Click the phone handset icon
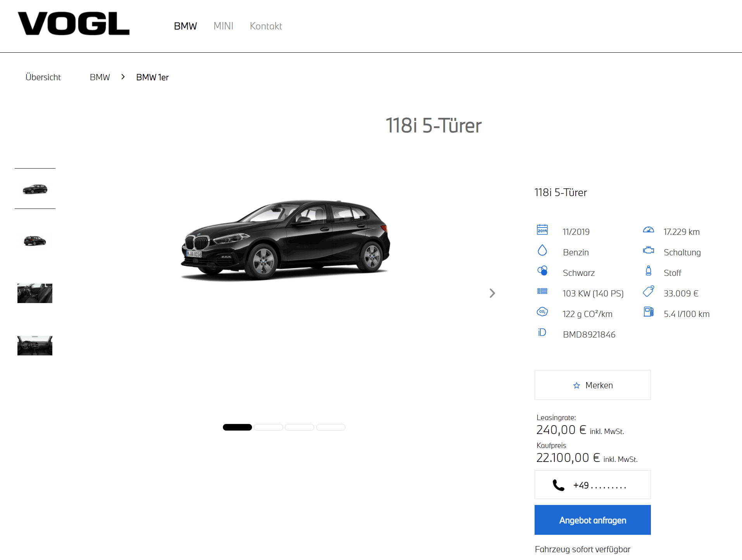742x560 pixels. (558, 485)
